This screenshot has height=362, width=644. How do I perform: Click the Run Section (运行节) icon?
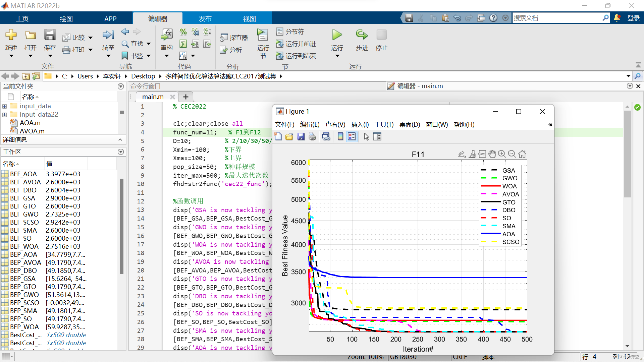pyautogui.click(x=263, y=35)
